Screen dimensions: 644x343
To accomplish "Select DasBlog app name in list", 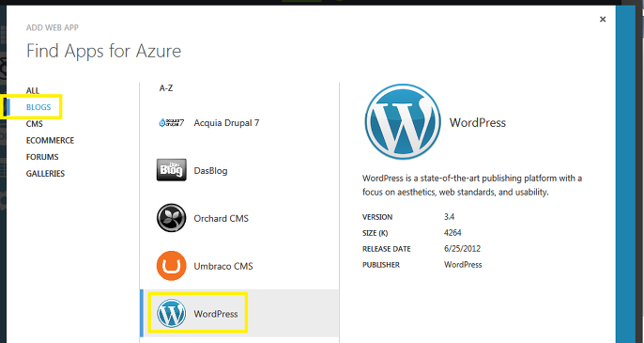I will point(210,170).
